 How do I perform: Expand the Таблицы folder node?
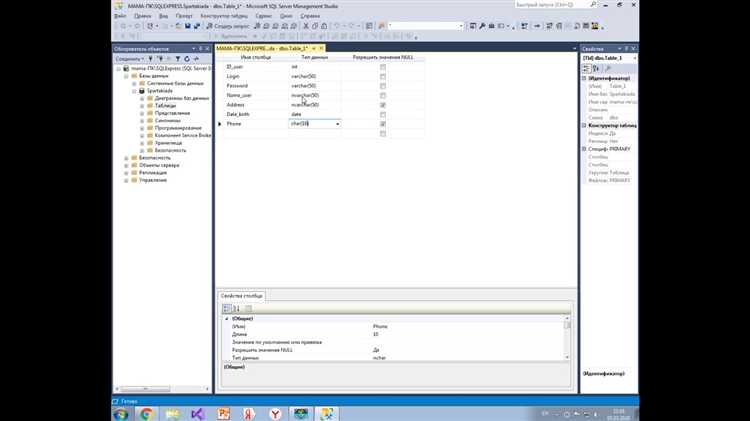tap(142, 106)
